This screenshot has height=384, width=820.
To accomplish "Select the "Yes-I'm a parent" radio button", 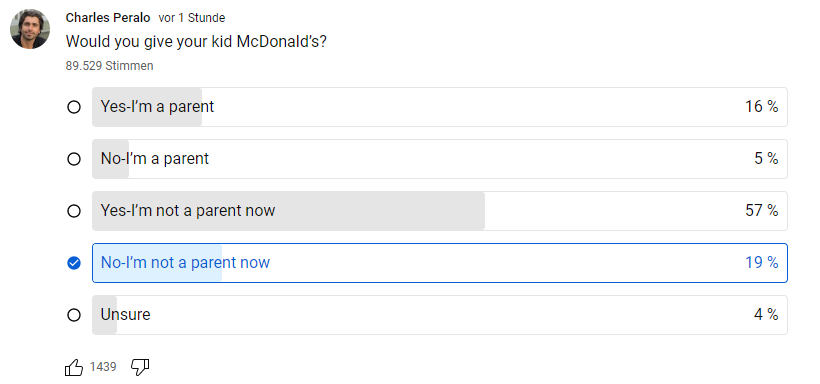I will (74, 107).
